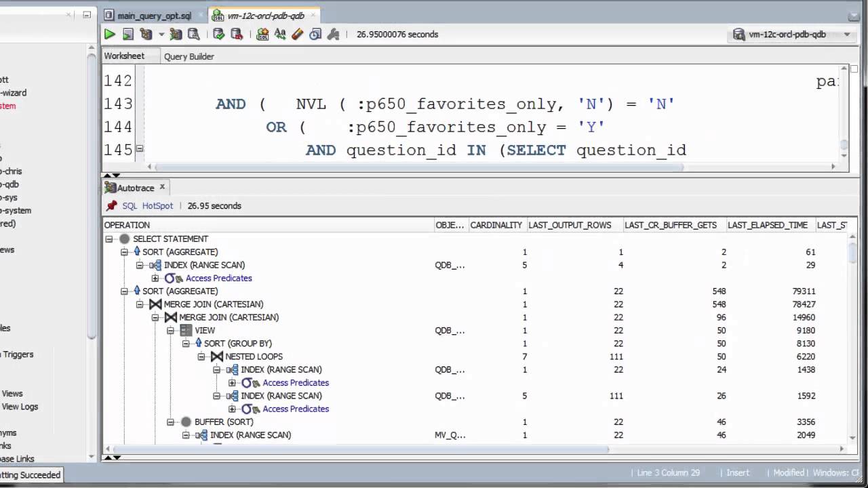Collapse INDEX (RANGE SCAN) on MV_Q object
Screen dimensions: 868x488
click(186, 435)
